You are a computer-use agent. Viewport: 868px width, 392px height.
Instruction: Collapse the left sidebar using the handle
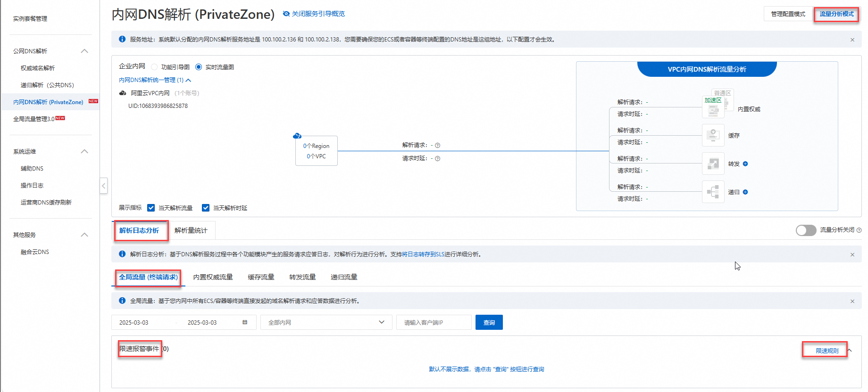click(x=104, y=186)
